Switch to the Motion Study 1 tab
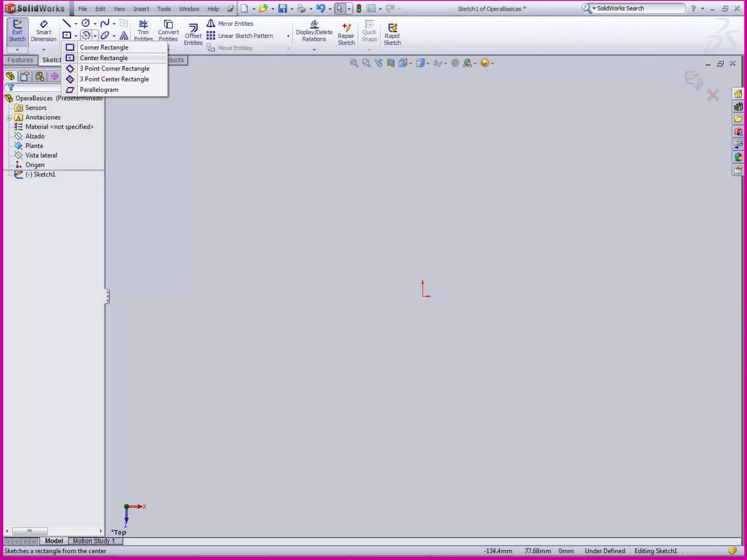The image size is (747, 560). click(94, 541)
